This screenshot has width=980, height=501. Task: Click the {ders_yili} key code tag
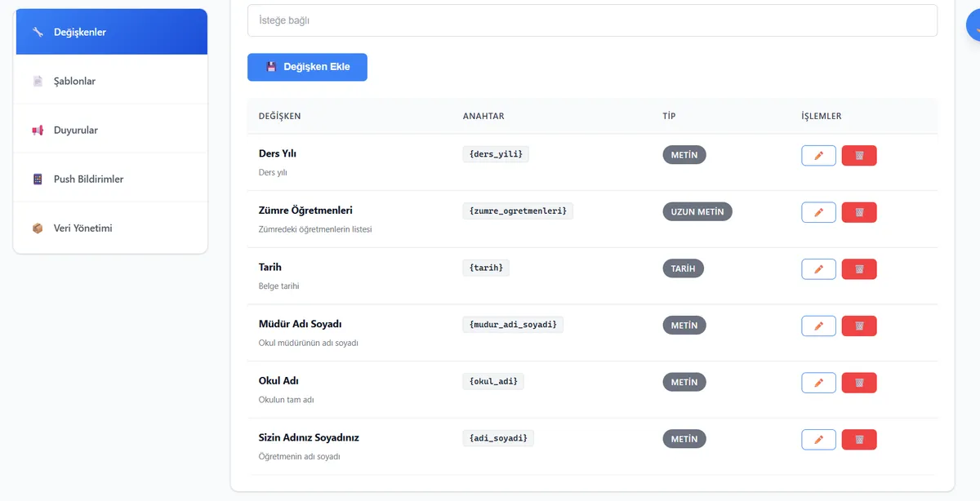[x=496, y=153]
